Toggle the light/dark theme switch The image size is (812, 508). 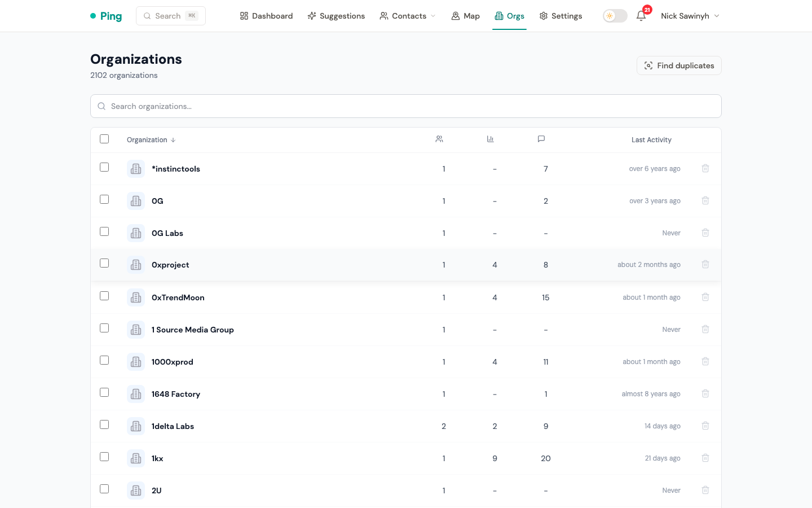tap(615, 16)
